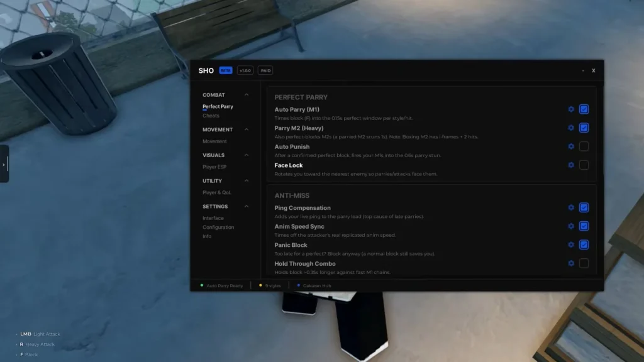Image resolution: width=644 pixels, height=362 pixels.
Task: Turn on Face Lock
Action: coord(584,165)
